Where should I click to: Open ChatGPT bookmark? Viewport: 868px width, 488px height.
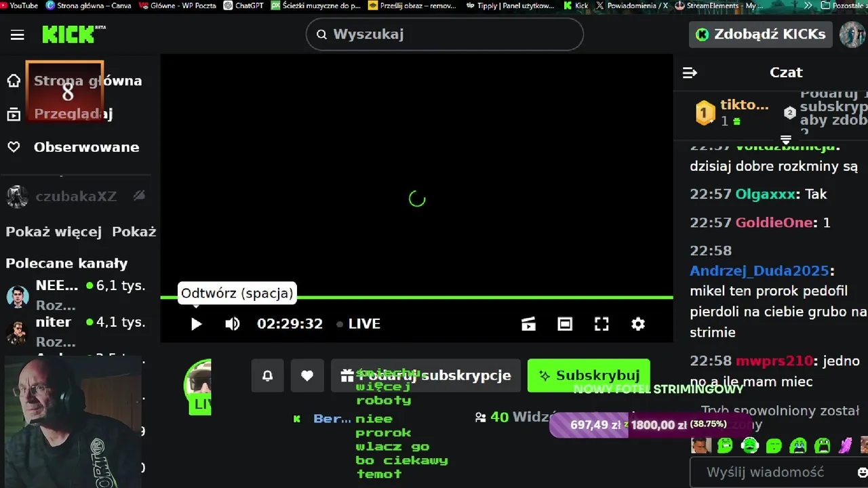pos(244,5)
